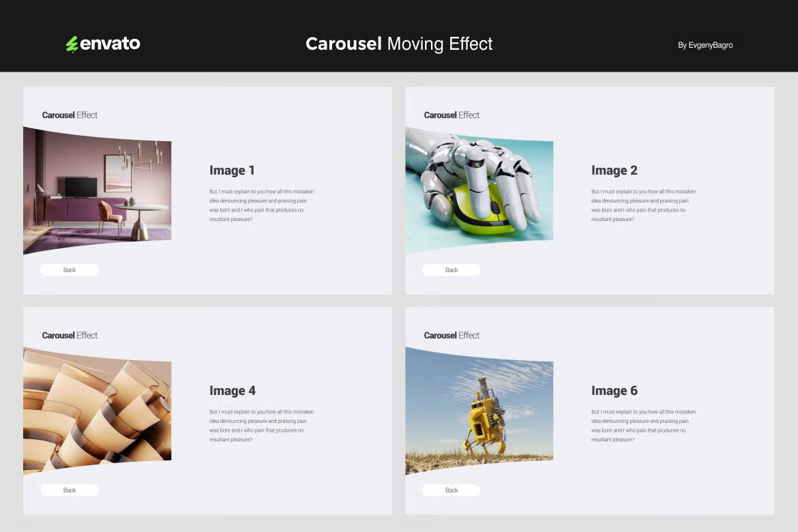The image size is (798, 532).
Task: Click the Image 2 heading
Action: [x=615, y=170]
